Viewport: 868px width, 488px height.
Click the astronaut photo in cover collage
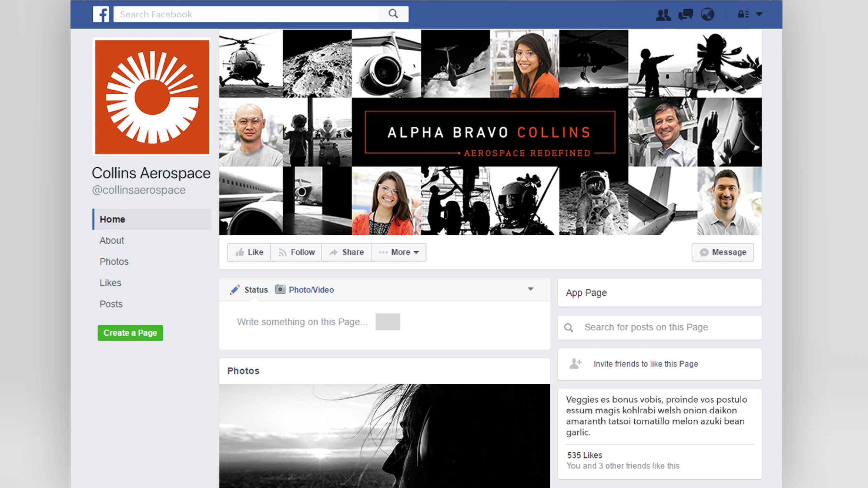(x=593, y=201)
